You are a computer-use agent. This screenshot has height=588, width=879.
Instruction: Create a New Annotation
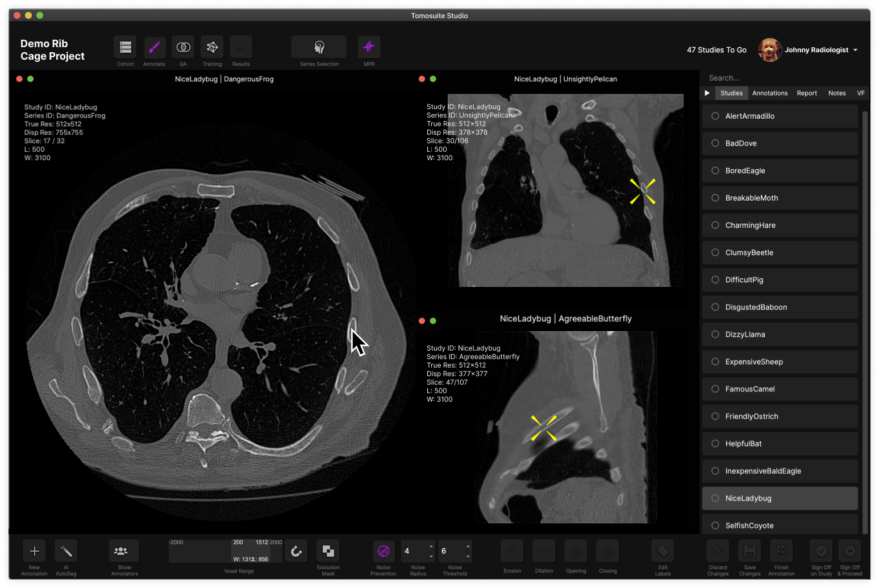pos(34,551)
